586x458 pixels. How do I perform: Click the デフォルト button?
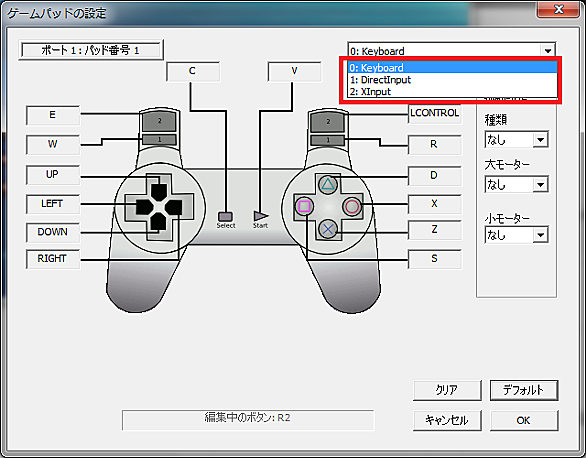click(x=524, y=390)
